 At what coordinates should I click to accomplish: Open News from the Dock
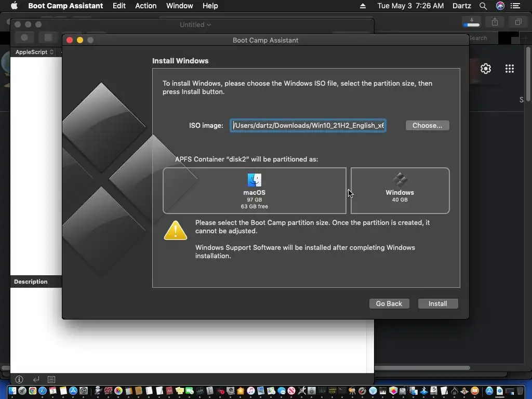pyautogui.click(x=291, y=391)
